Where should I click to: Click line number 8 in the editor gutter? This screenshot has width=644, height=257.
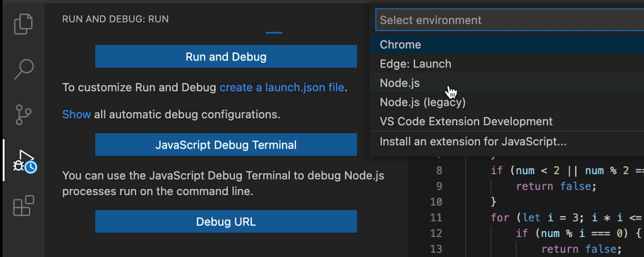click(x=439, y=170)
